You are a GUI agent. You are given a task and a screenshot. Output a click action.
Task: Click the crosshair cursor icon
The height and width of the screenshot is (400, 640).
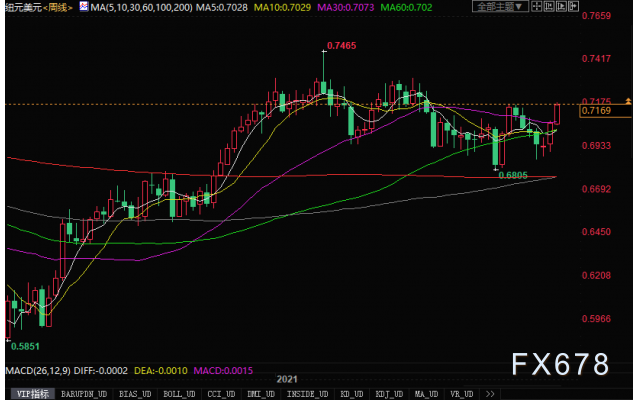coord(537,6)
